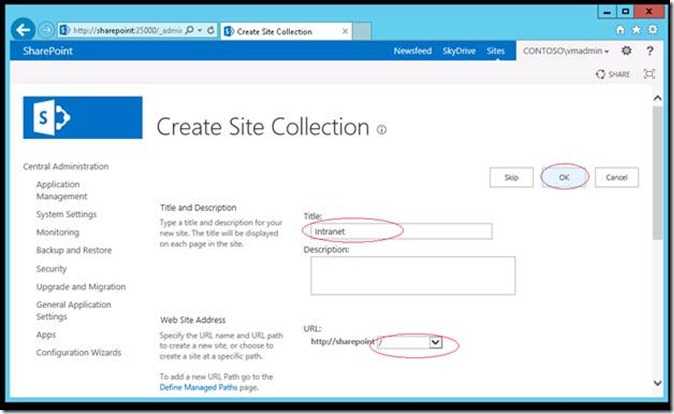The image size is (674, 414).
Task: Click the browser forward arrow button
Action: pos(46,30)
